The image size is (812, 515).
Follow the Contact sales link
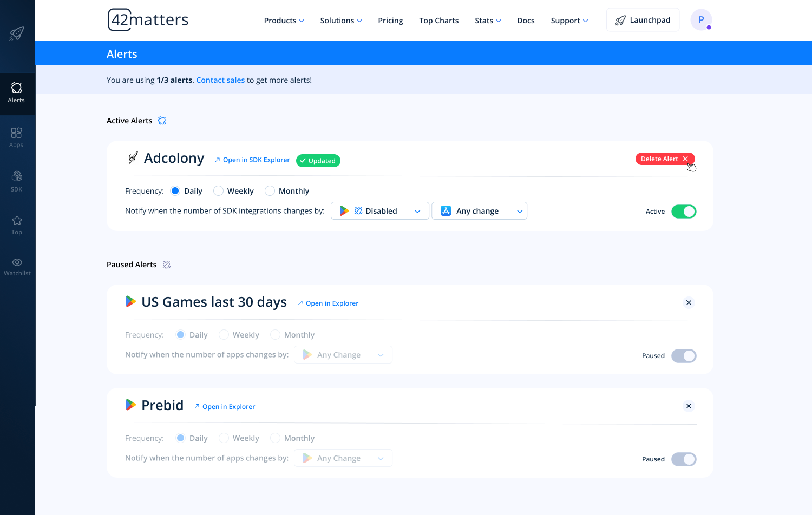pyautogui.click(x=220, y=80)
